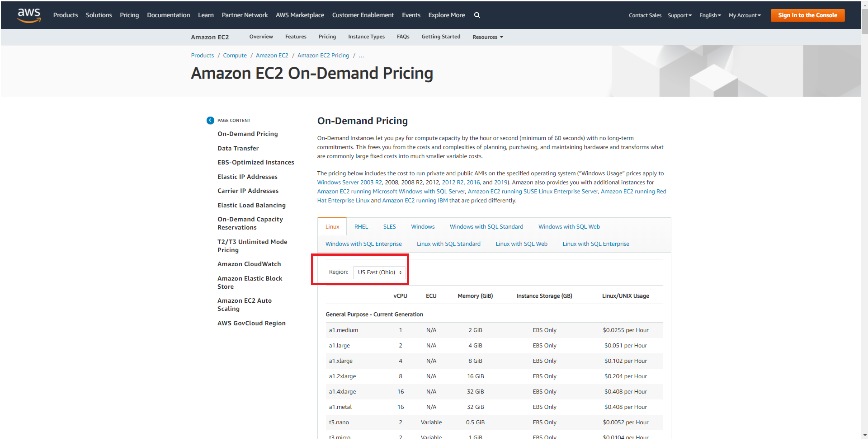This screenshot has height=441, width=868.
Task: Click $0.204 per Hour price cell
Action: point(625,376)
